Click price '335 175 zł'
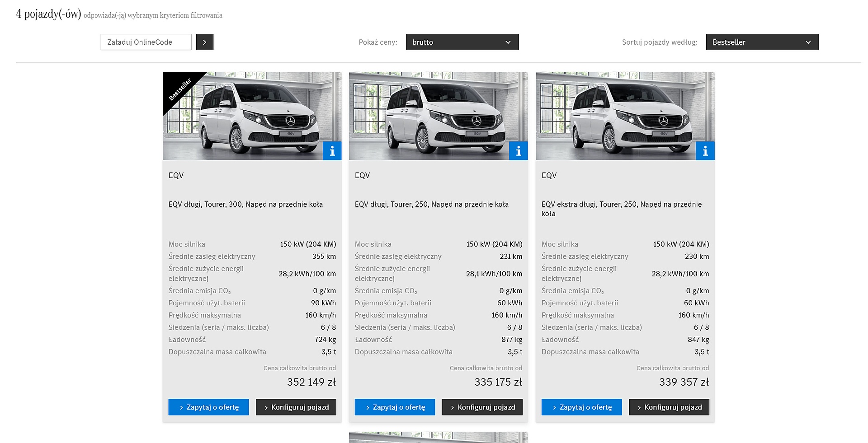Viewport: 868px width, 443px height. pos(498,382)
